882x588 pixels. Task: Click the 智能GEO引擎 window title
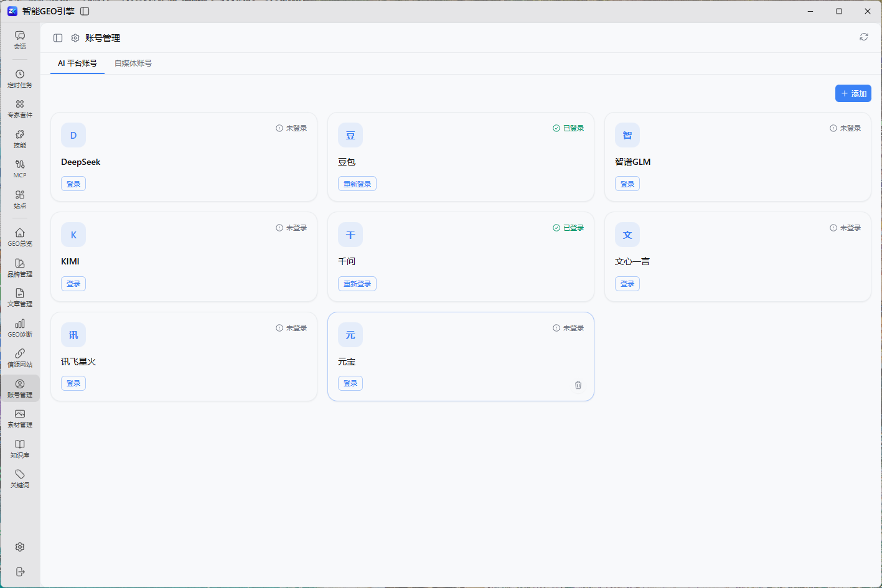49,11
